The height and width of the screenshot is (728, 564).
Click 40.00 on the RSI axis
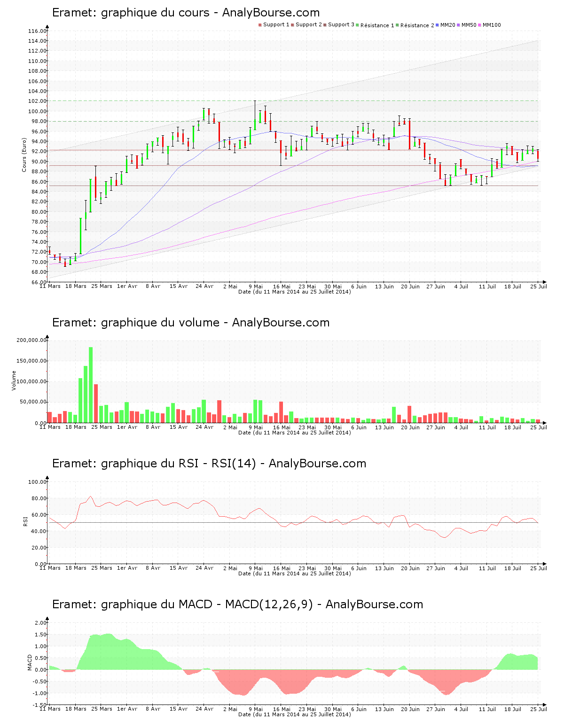[39, 531]
